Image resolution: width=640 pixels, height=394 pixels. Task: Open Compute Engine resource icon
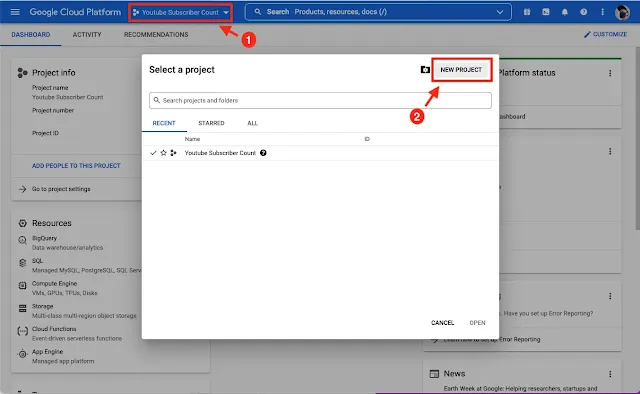pyautogui.click(x=22, y=286)
